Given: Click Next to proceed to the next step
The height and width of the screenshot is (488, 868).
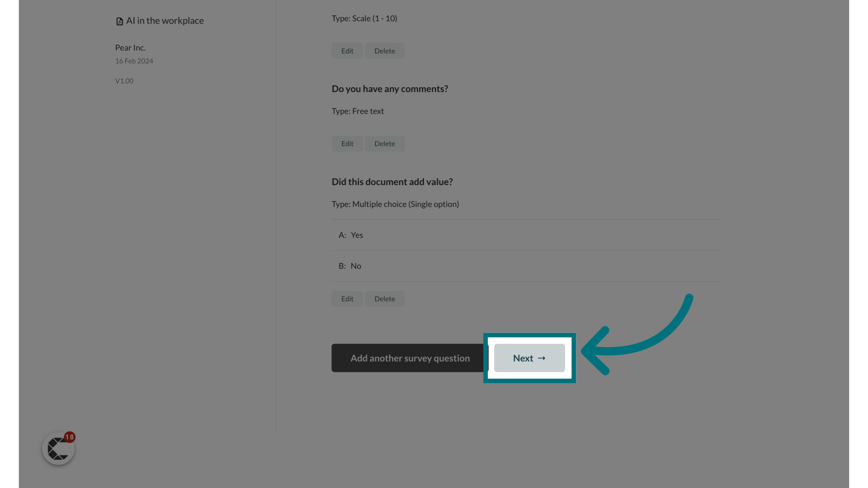Looking at the screenshot, I should pyautogui.click(x=529, y=357).
